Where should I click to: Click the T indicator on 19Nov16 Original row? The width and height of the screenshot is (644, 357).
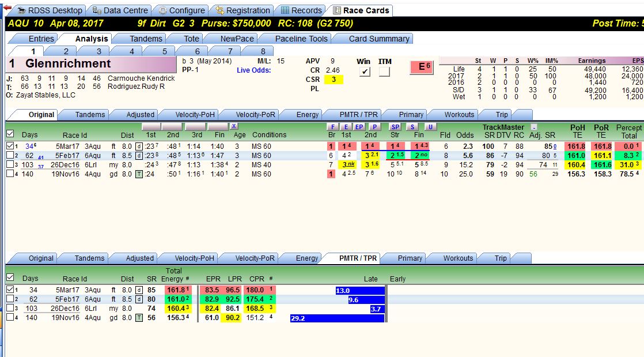pos(139,174)
